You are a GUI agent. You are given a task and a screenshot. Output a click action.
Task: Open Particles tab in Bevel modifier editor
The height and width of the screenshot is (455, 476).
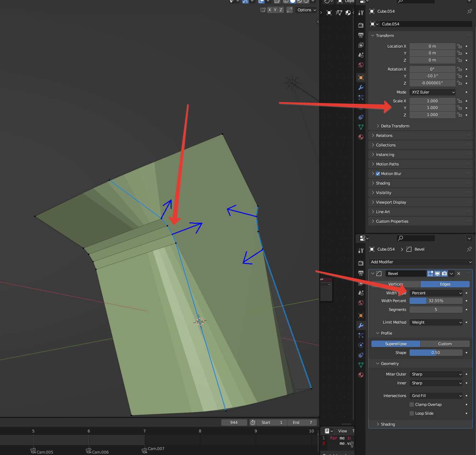(x=361, y=335)
